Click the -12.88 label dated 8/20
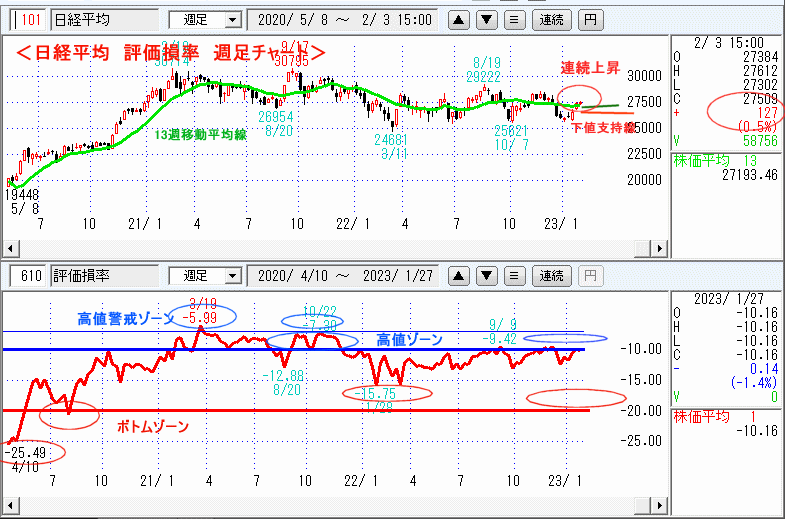 (283, 376)
